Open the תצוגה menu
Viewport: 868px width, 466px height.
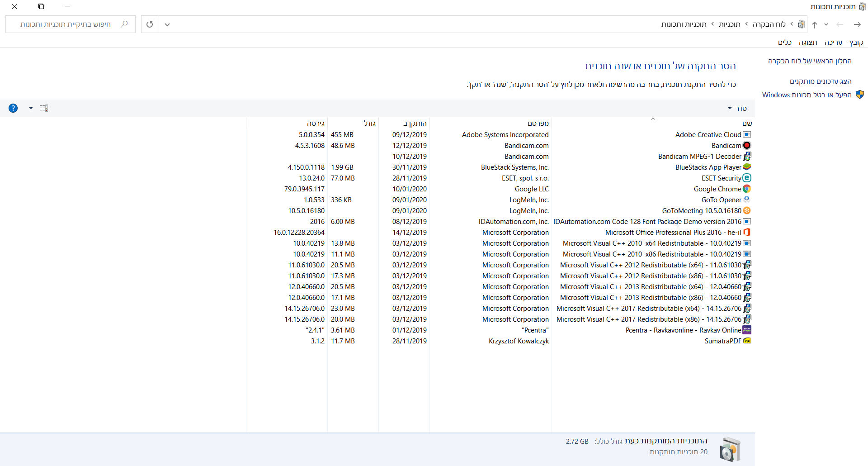click(808, 43)
